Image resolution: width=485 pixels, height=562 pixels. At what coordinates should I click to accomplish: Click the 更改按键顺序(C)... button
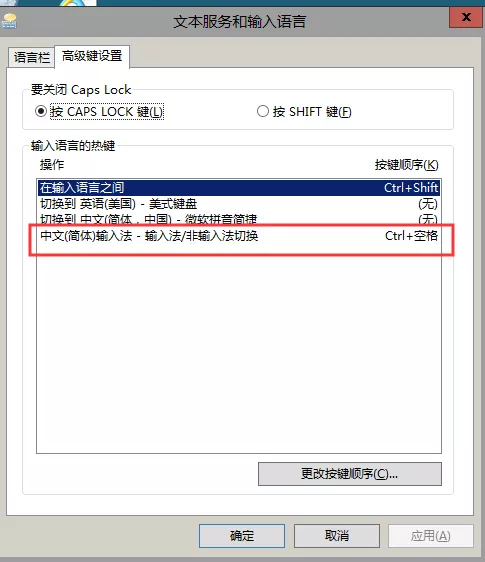click(350, 474)
